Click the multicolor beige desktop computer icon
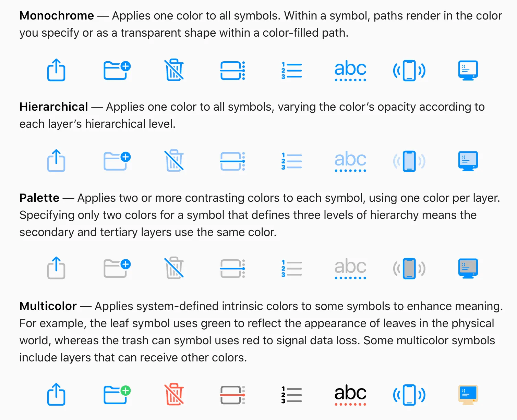The height and width of the screenshot is (420, 517). pyautogui.click(x=468, y=395)
